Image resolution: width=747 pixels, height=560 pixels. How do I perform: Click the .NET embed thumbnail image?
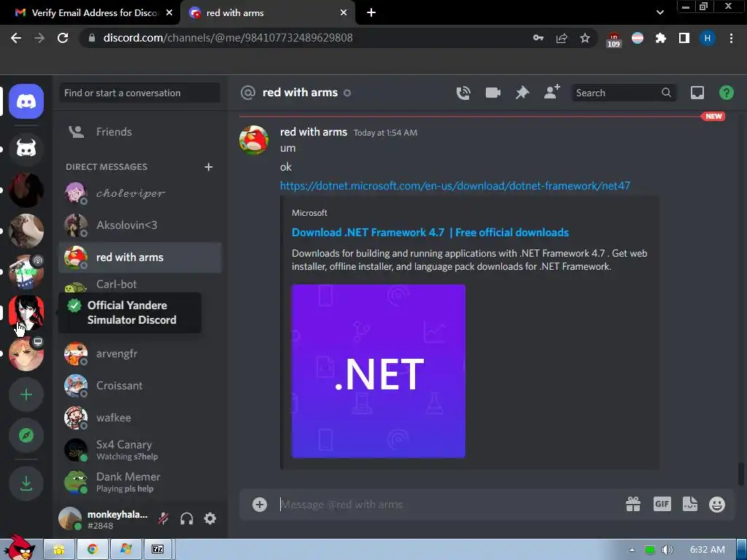pyautogui.click(x=379, y=371)
